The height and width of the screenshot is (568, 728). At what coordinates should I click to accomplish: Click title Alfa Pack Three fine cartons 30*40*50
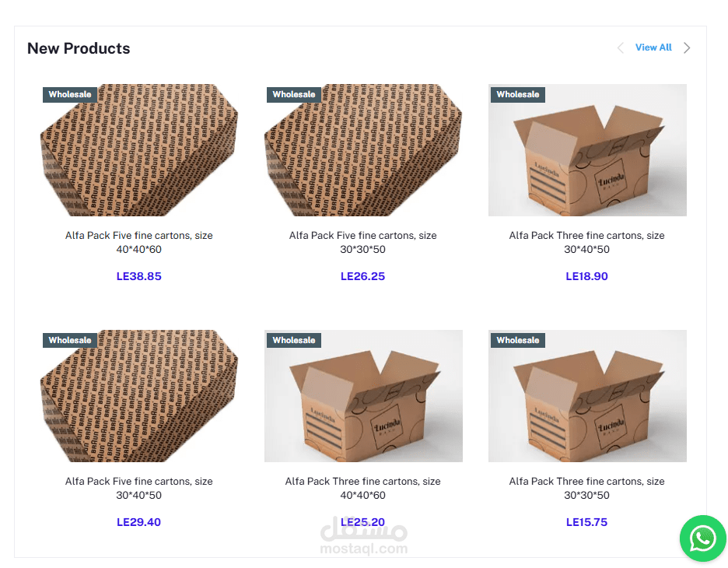[x=587, y=243]
